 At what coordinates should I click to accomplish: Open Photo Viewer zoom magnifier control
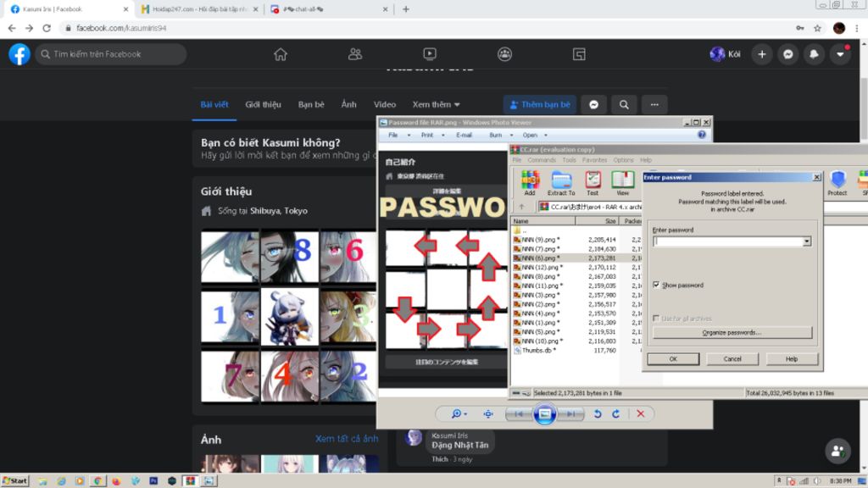pos(459,413)
